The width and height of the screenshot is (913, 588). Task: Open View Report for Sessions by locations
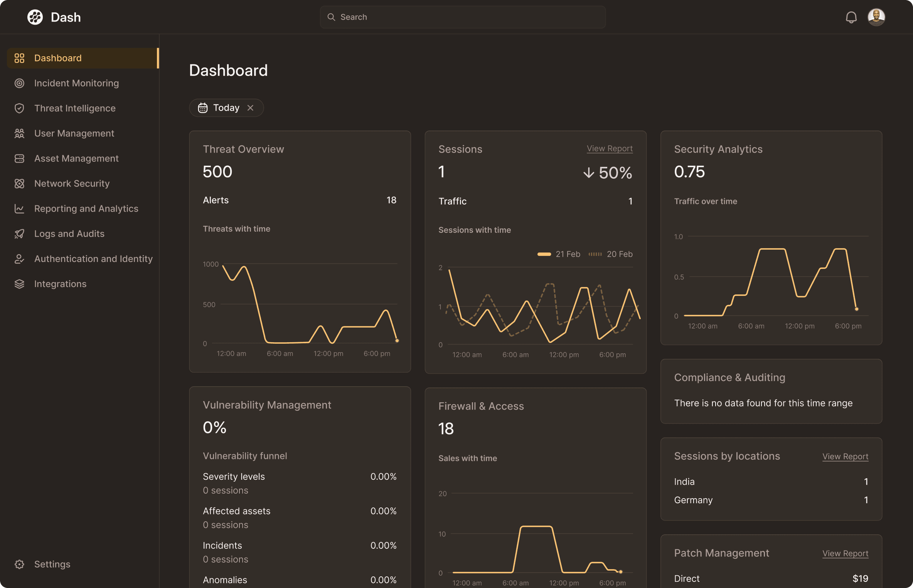click(845, 456)
